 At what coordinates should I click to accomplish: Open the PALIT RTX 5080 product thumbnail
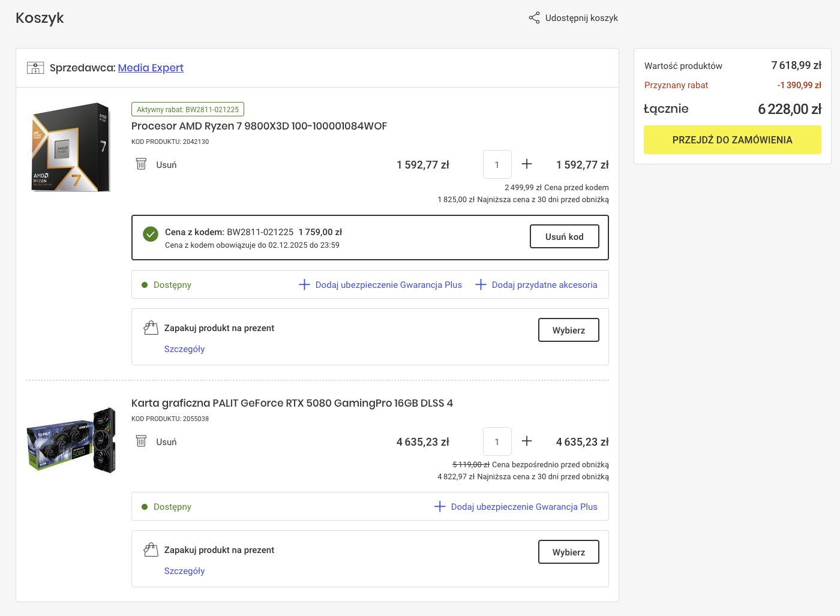point(71,440)
